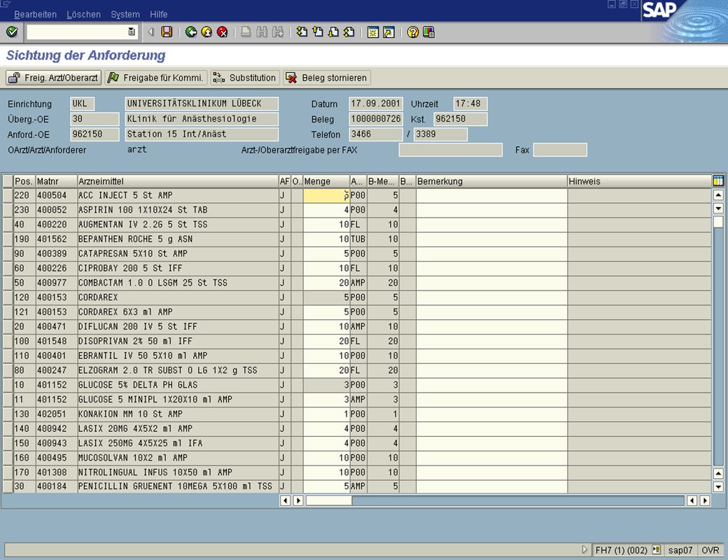Click the Previous page icon
The image size is (728, 560).
(x=318, y=31)
